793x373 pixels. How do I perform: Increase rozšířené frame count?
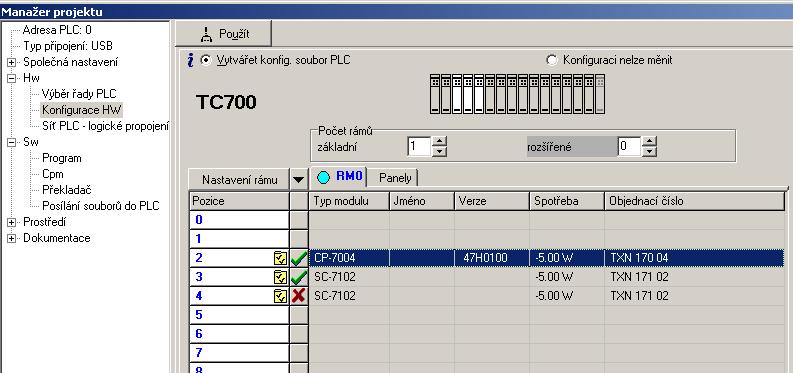click(x=650, y=142)
